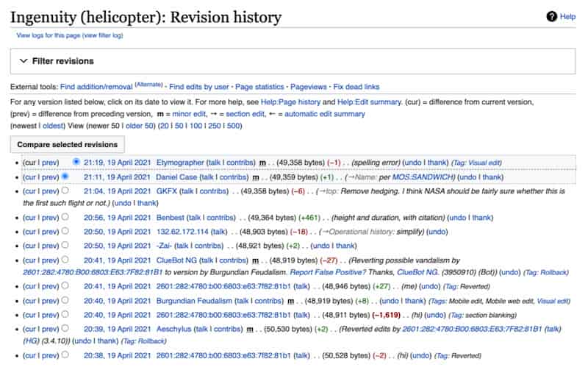Click cur diff for 21:04 GKFX revision
Viewport: 588px width, 370px height.
click(x=30, y=191)
